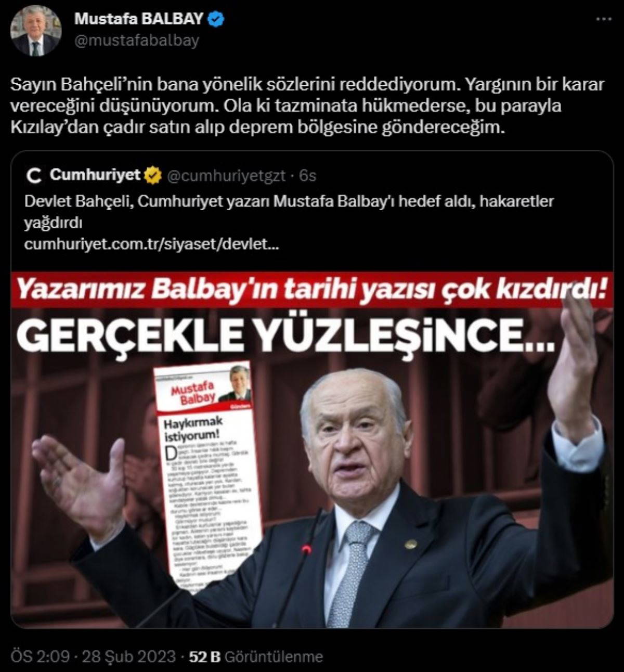Click the quoted tweet's 6s timestamp

[x=308, y=176]
